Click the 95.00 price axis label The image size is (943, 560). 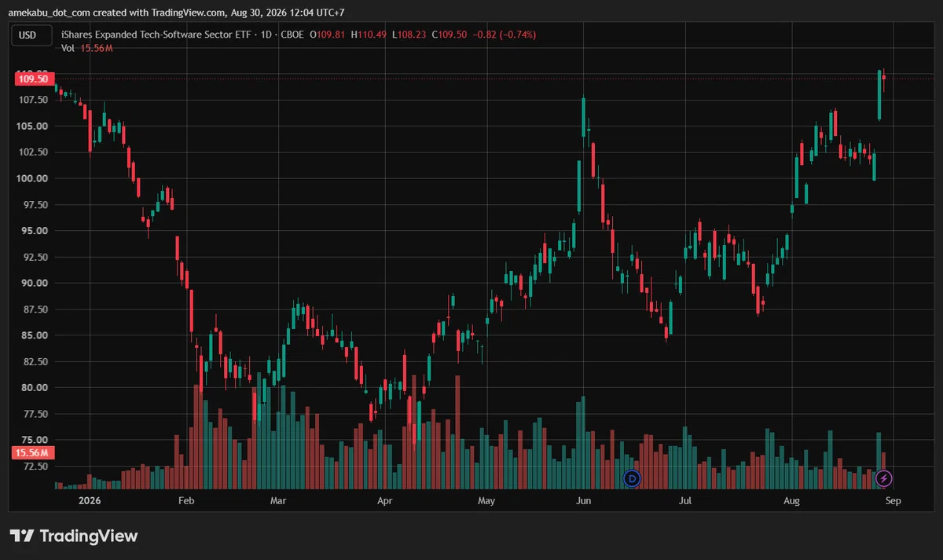35,231
